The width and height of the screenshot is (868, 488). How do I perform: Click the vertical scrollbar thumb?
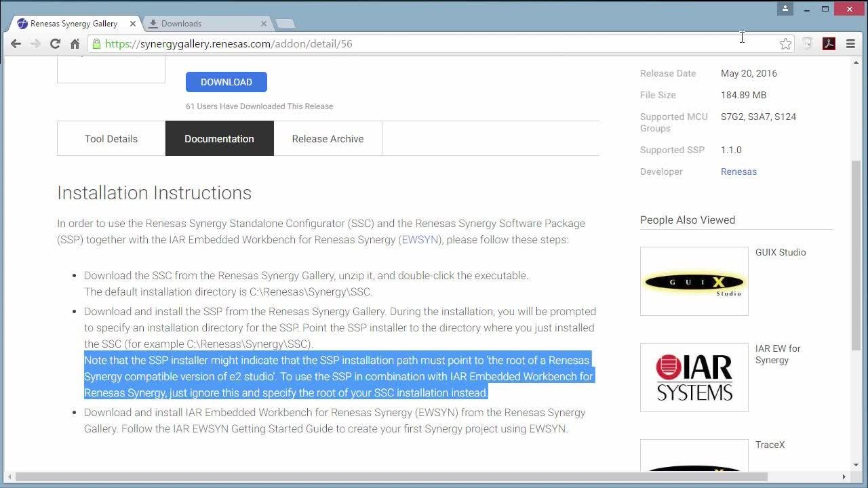coord(856,255)
